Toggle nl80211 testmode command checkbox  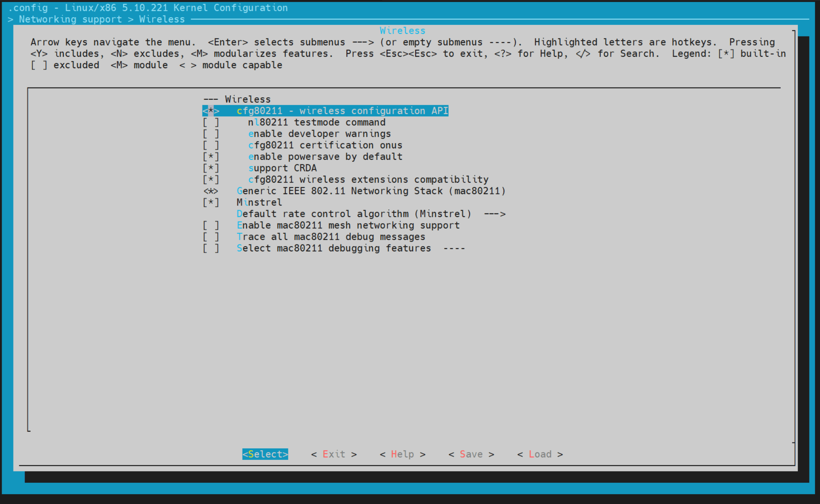[211, 122]
